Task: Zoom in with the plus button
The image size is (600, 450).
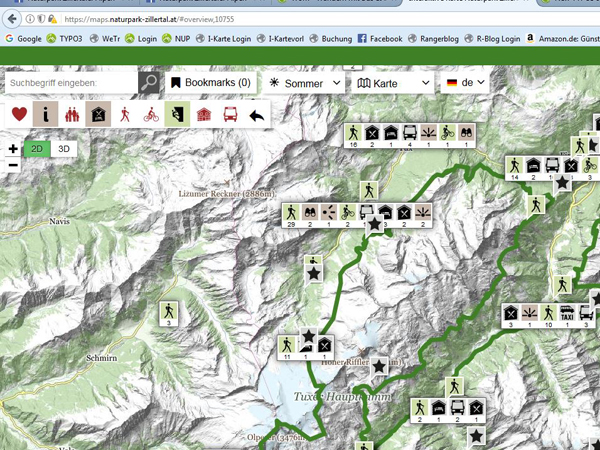Action: coord(12,149)
